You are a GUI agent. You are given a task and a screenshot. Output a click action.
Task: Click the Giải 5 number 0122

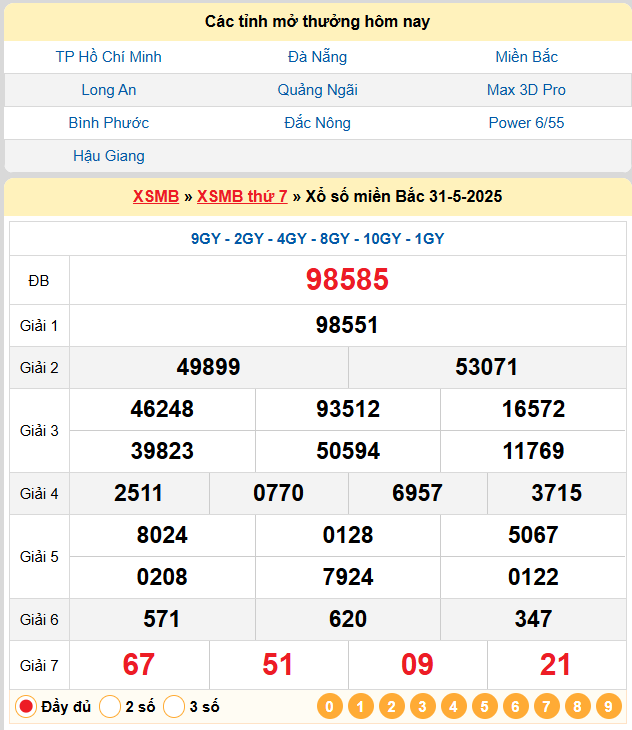(533, 577)
